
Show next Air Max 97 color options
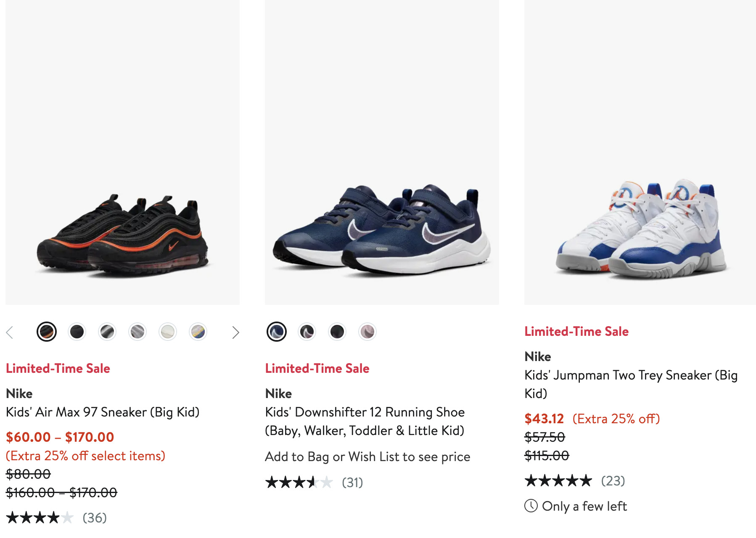235,332
